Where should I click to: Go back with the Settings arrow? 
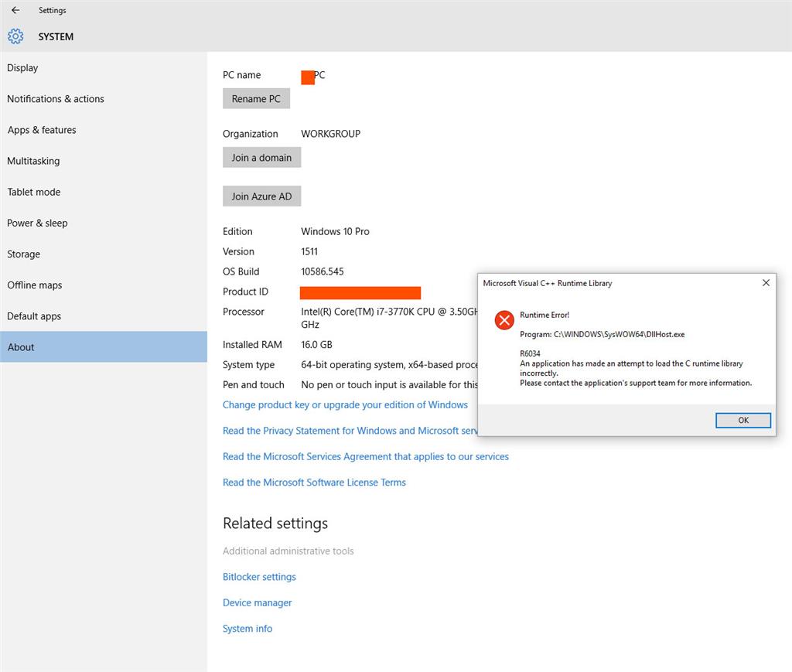(x=15, y=10)
